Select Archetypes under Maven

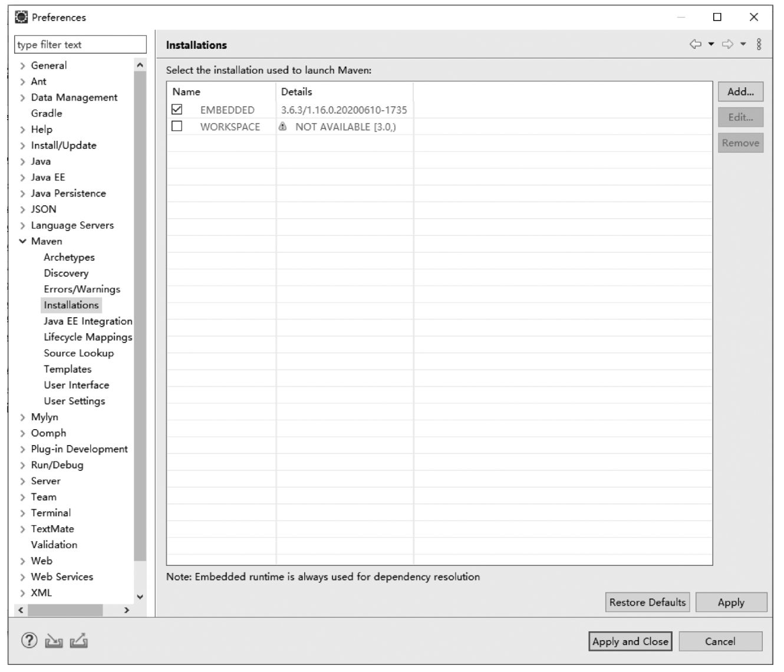pos(69,257)
